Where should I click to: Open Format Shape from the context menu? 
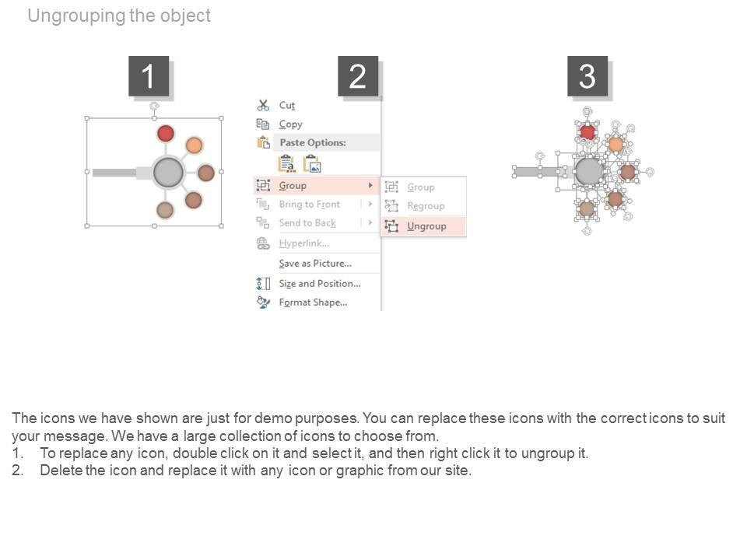tap(313, 303)
